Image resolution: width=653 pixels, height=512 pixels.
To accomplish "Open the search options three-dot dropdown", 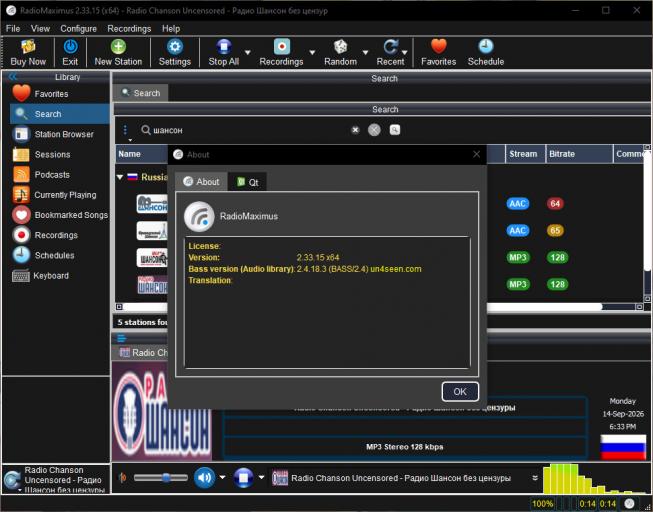I will 125,132.
